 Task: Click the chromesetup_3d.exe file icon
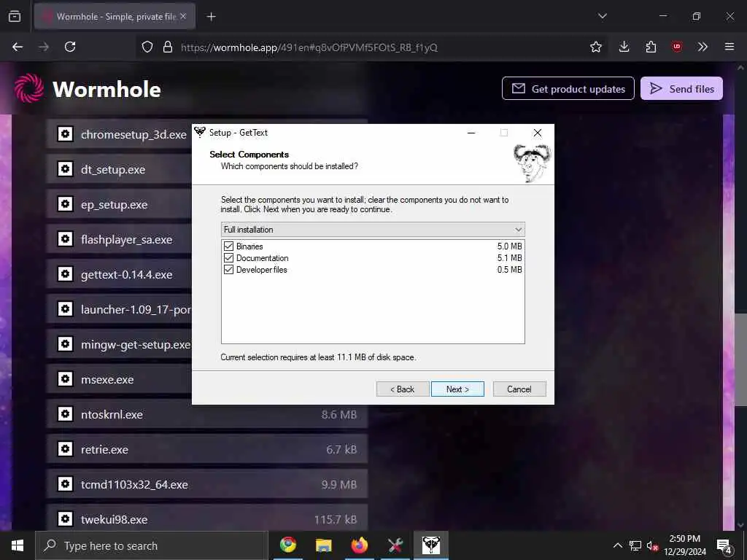coord(65,134)
